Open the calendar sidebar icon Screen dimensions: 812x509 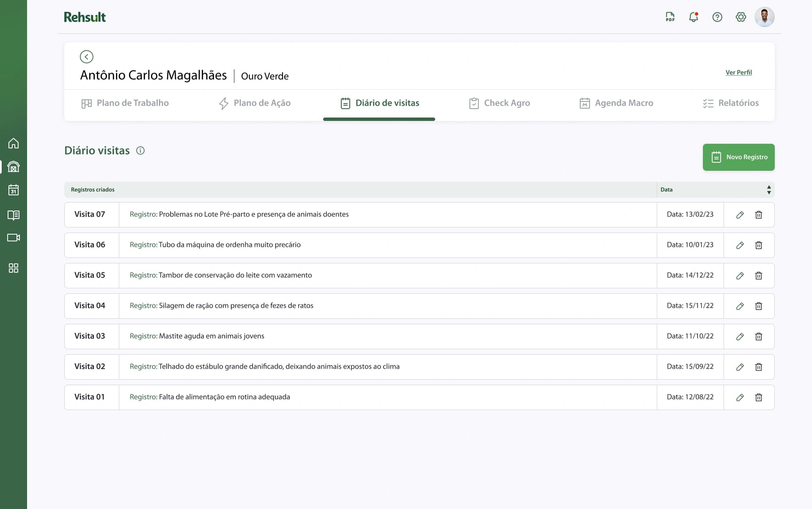coord(14,190)
